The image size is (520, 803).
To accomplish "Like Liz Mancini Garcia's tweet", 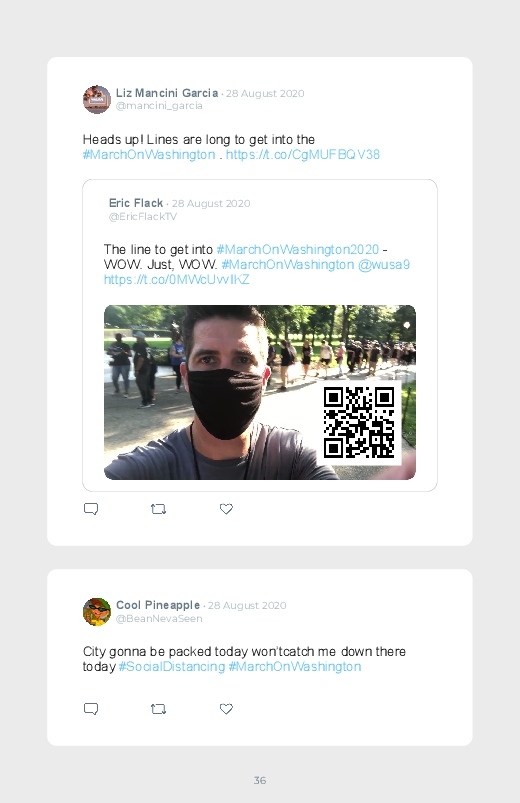I will (226, 509).
